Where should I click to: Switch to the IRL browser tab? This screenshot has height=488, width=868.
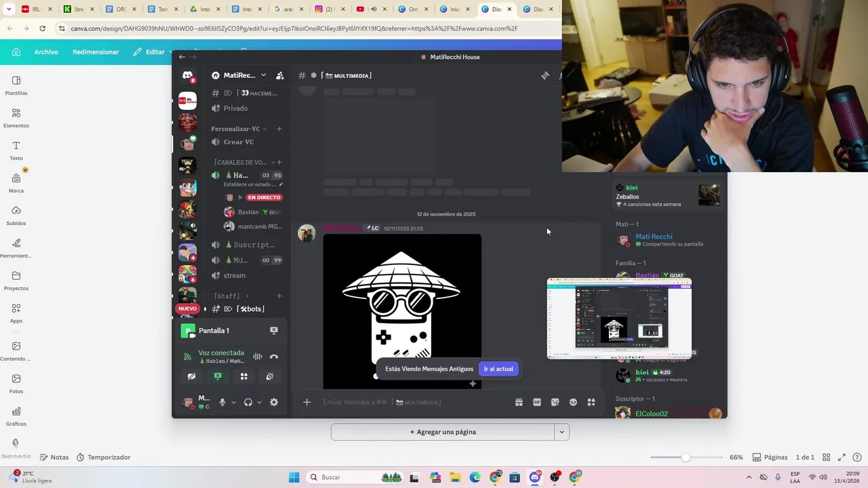pos(36,9)
